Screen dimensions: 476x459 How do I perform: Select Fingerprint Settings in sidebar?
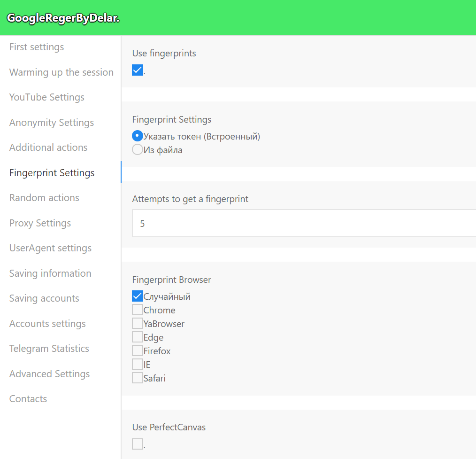[x=52, y=173]
